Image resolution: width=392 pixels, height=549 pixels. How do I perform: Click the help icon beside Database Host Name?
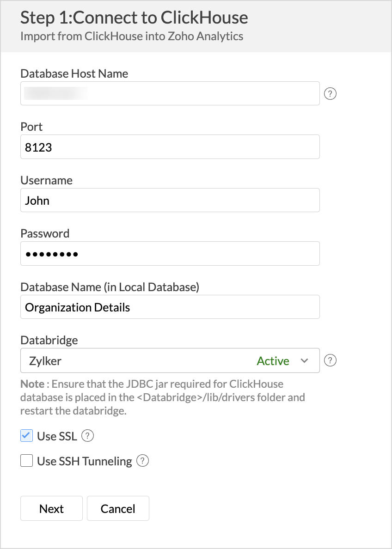(330, 94)
